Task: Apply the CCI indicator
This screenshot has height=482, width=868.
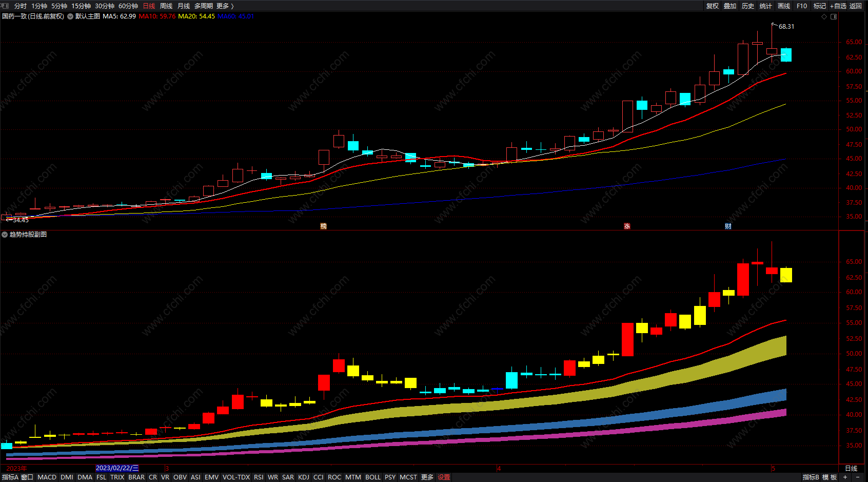Action: pos(318,477)
